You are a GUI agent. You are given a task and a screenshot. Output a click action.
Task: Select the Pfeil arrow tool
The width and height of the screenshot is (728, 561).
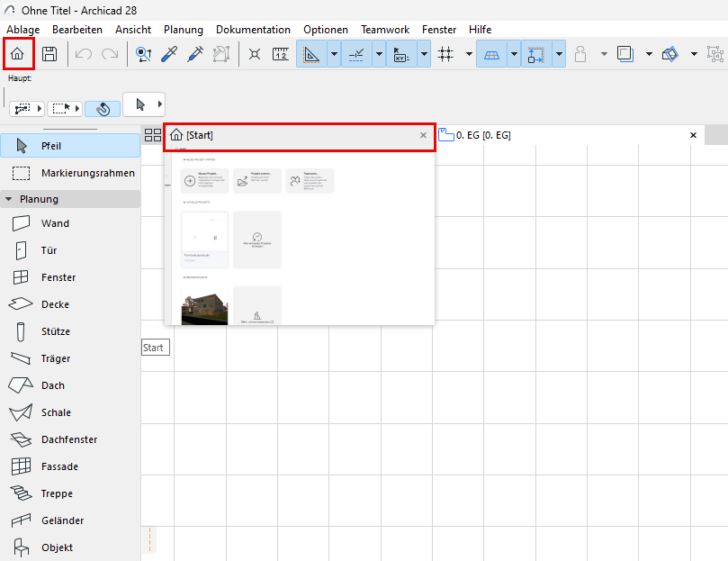(x=70, y=146)
